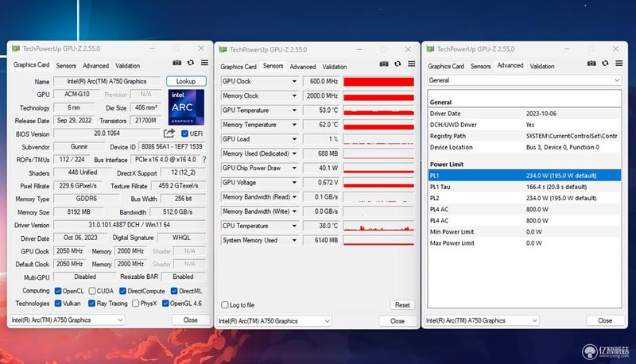The image size is (636, 364).
Task: Switch to Validation tab in left window
Action: (x=127, y=66)
